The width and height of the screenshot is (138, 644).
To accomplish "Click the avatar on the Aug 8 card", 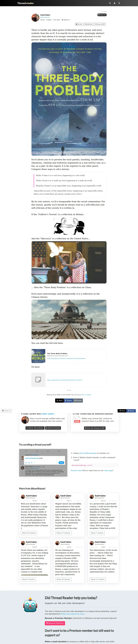I will point(92,543).
